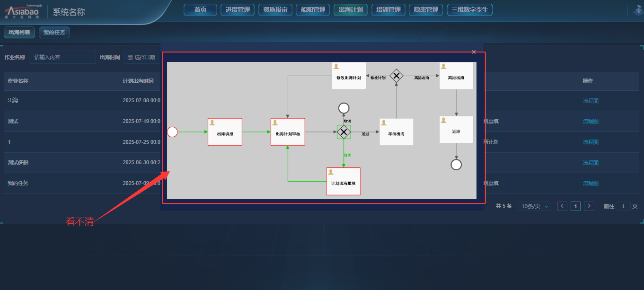Open the 隐患管理 menu
The image size is (644, 290).
pyautogui.click(x=426, y=10)
